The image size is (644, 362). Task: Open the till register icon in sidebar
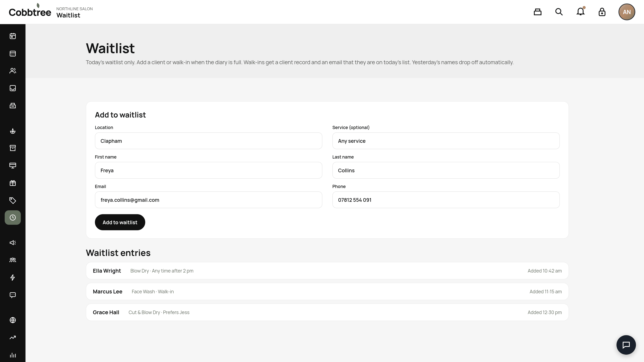point(13,106)
